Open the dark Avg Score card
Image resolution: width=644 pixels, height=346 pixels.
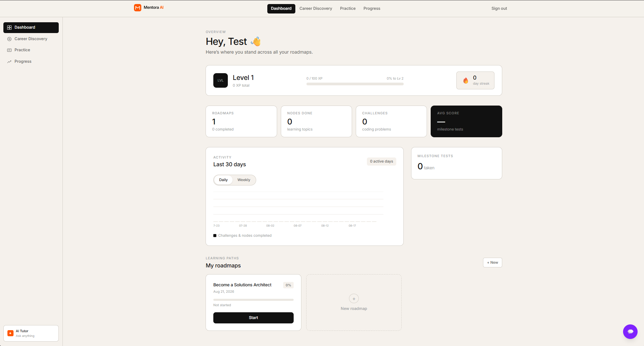click(466, 121)
